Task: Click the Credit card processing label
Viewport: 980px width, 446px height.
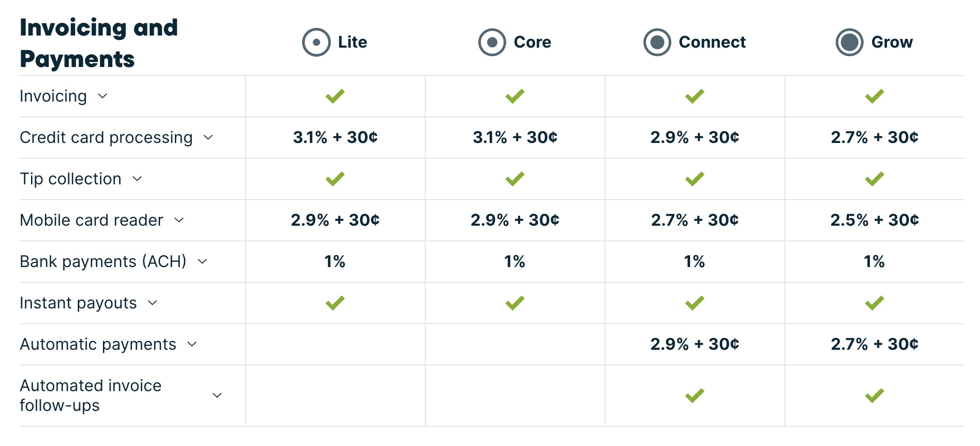Action: 106,138
